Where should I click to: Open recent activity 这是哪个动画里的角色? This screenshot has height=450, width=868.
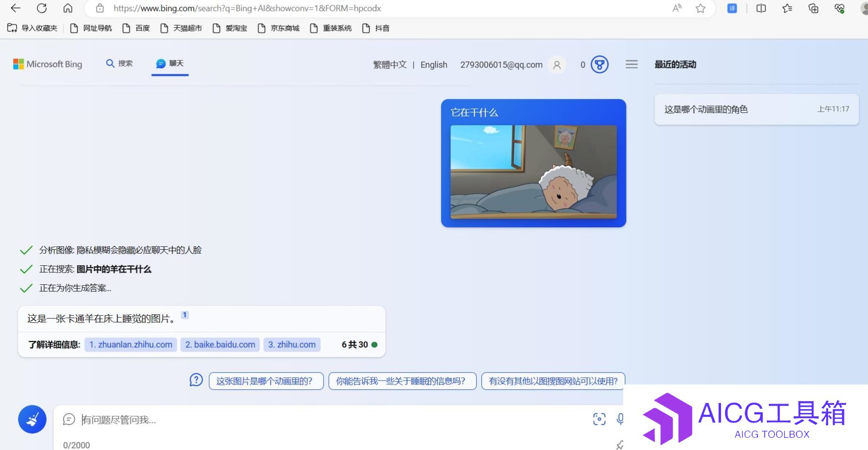point(757,109)
